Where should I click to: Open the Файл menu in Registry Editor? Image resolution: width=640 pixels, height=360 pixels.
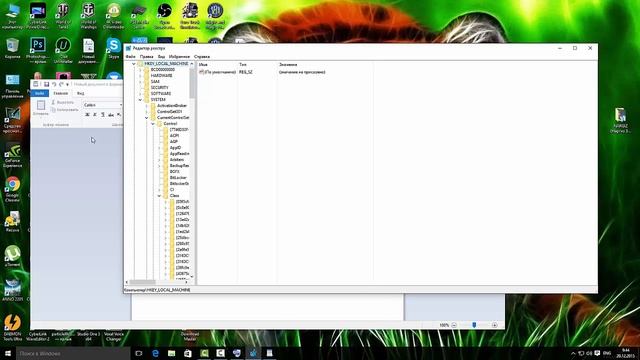[130, 56]
